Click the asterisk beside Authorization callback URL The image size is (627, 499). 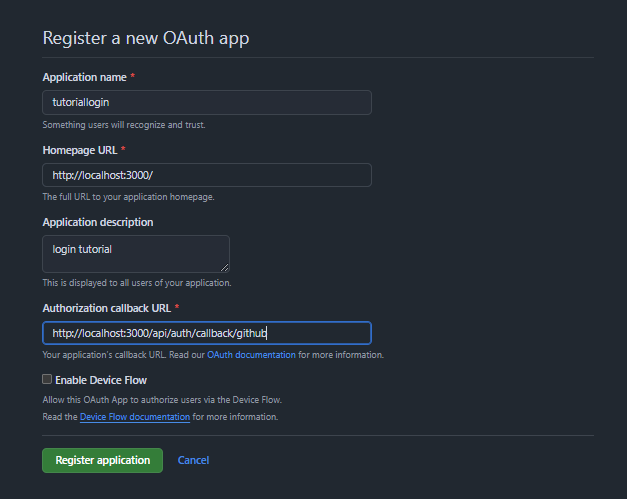pos(177,307)
